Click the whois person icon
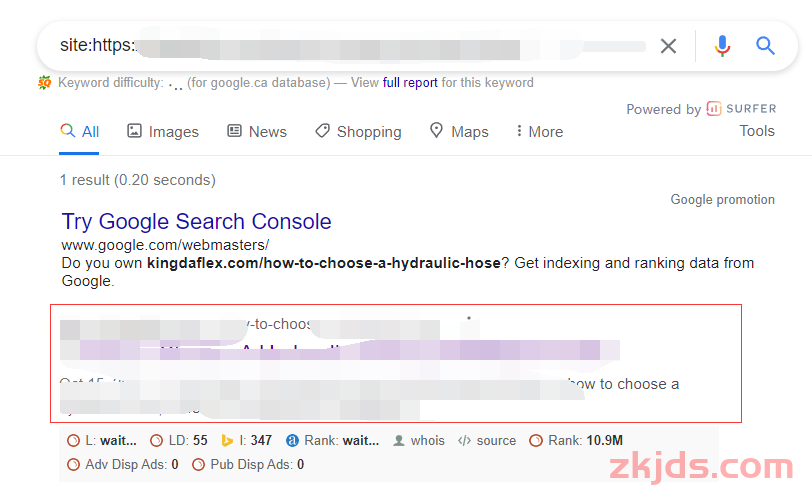 [399, 441]
